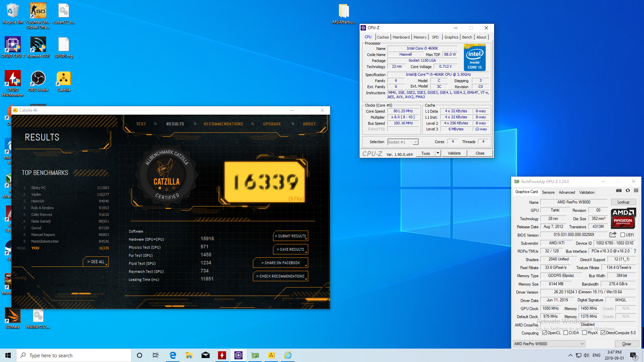Launch CPUID HWMonitor shortcut
The height and width of the screenshot is (362, 644).
(13, 83)
